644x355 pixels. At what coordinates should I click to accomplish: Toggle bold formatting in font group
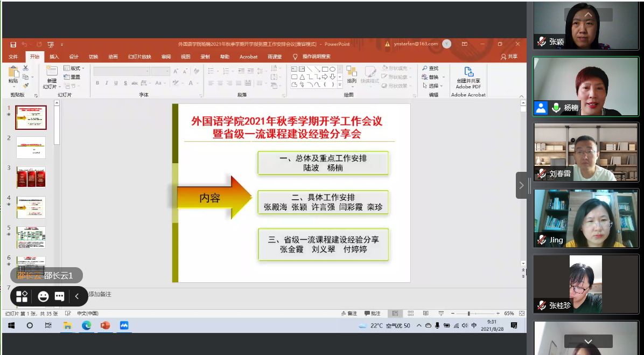97,83
